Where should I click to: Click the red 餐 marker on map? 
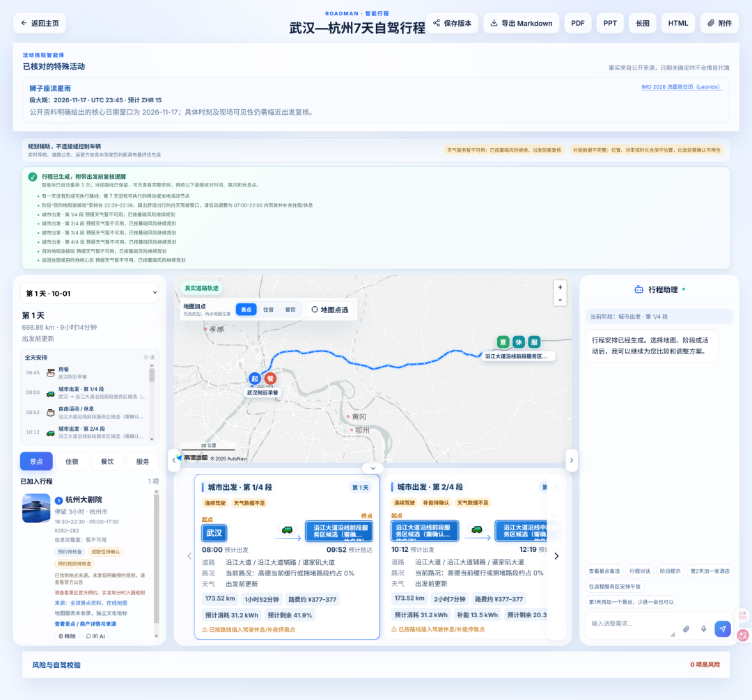(270, 379)
